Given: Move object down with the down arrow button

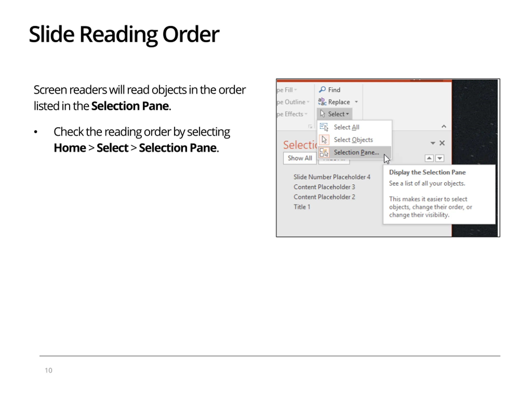Looking at the screenshot, I should (x=440, y=158).
